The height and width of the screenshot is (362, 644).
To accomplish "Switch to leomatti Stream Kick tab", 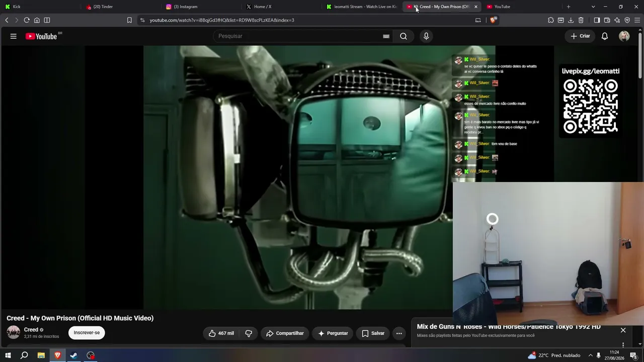I will [x=362, y=7].
